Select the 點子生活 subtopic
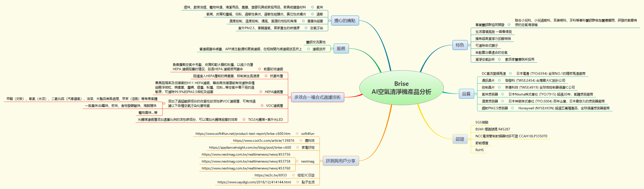The width and height of the screenshot is (644, 189). pyautogui.click(x=308, y=182)
